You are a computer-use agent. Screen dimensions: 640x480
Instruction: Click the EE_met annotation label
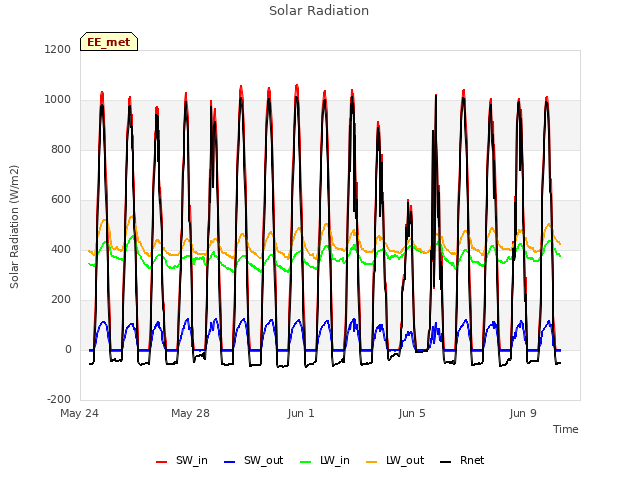tap(109, 42)
